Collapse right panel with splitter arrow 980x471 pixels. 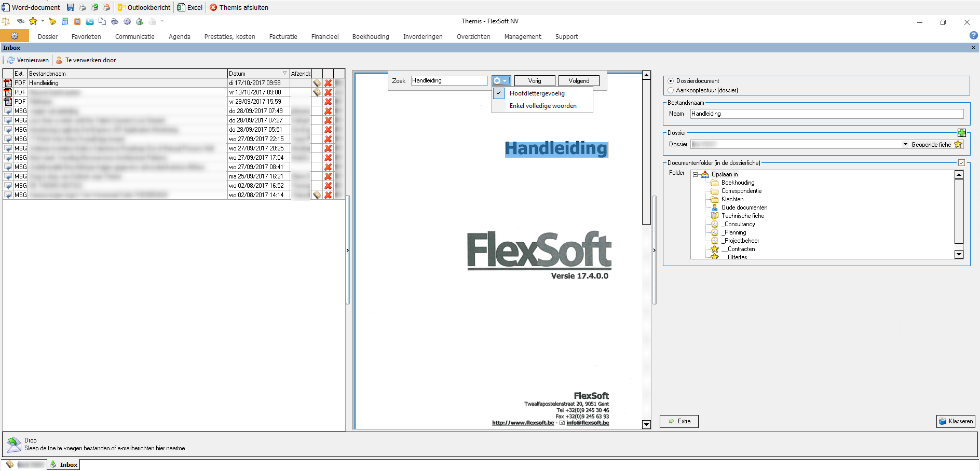(x=654, y=250)
